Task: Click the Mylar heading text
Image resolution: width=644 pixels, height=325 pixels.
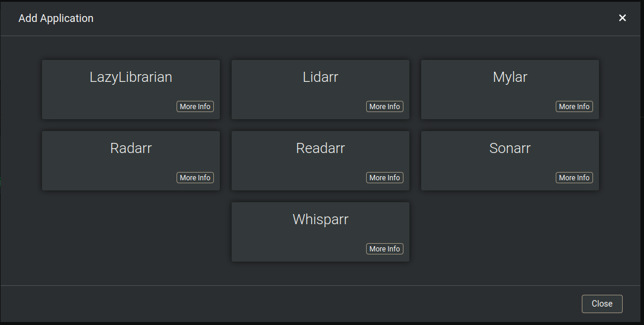Action: tap(510, 77)
